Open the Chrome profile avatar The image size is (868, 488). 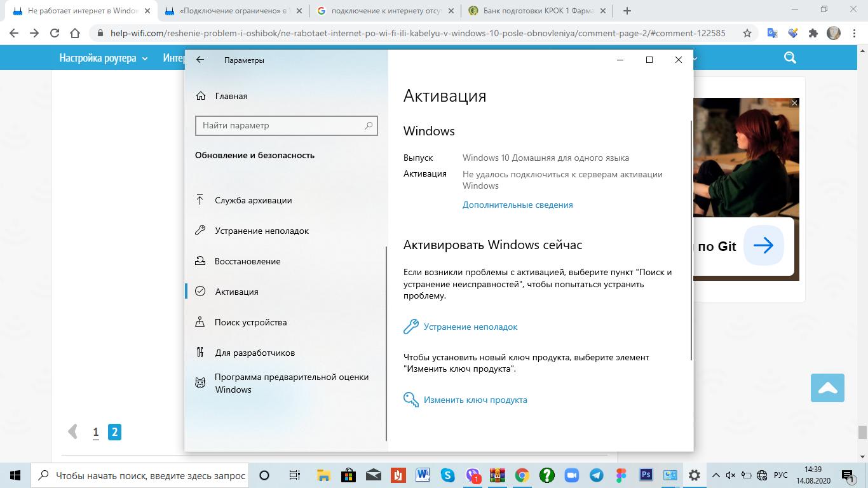(x=834, y=33)
